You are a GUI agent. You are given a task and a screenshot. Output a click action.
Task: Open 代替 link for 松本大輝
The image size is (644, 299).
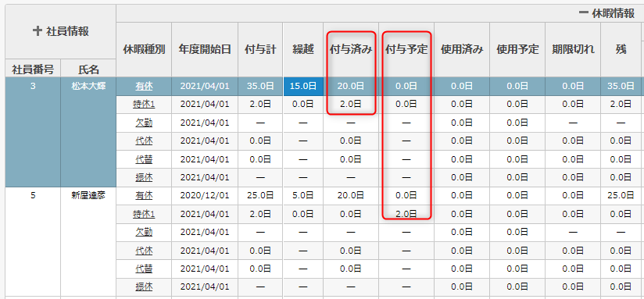point(144,159)
